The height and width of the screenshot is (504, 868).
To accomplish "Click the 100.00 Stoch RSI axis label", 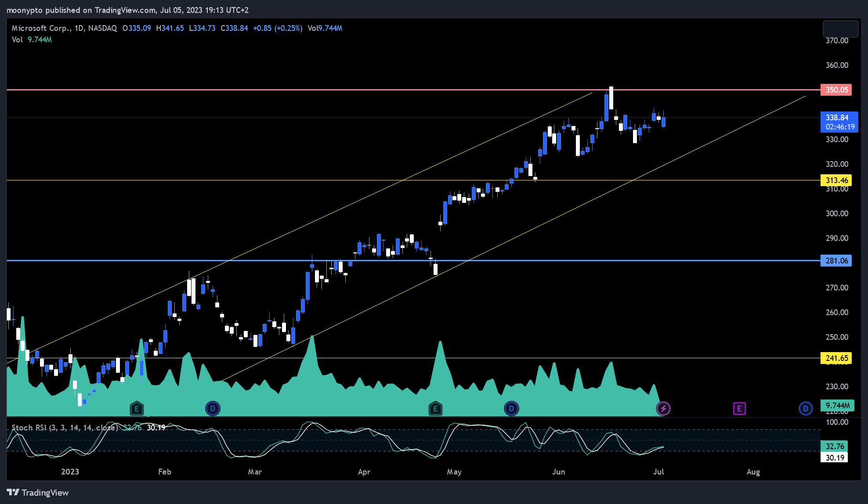I will 837,422.
